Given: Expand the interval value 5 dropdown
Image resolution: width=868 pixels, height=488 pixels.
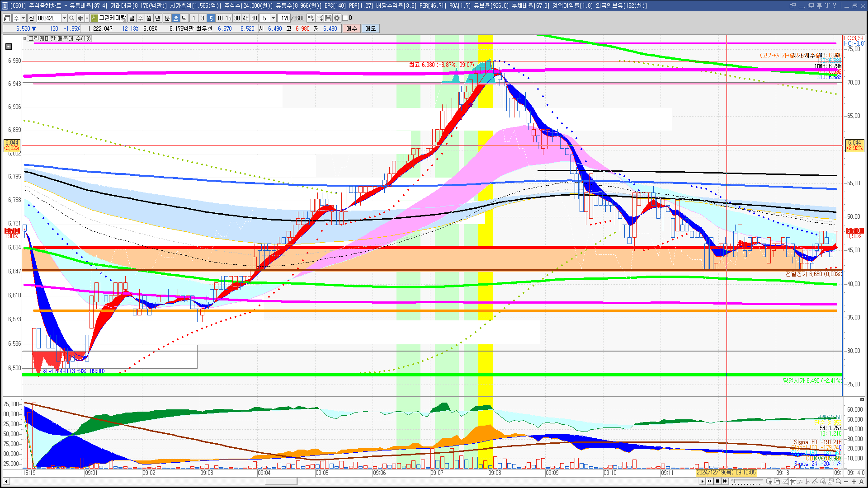Looking at the screenshot, I should click(273, 18).
